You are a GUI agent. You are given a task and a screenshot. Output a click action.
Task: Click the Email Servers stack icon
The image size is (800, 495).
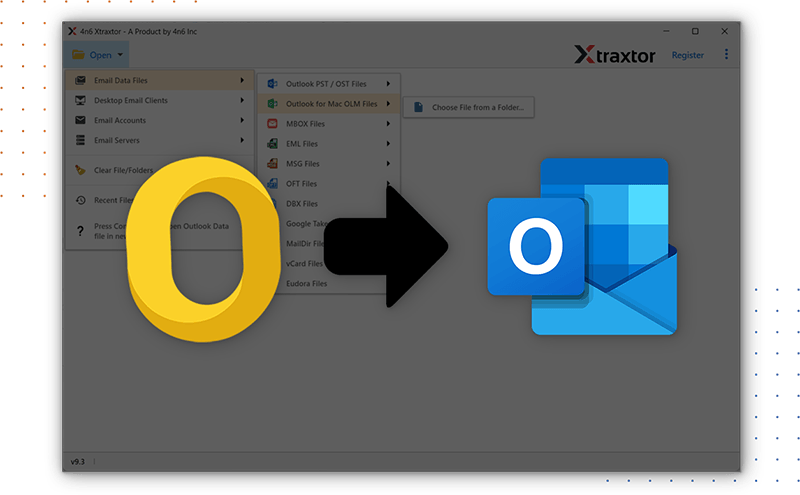pos(80,140)
